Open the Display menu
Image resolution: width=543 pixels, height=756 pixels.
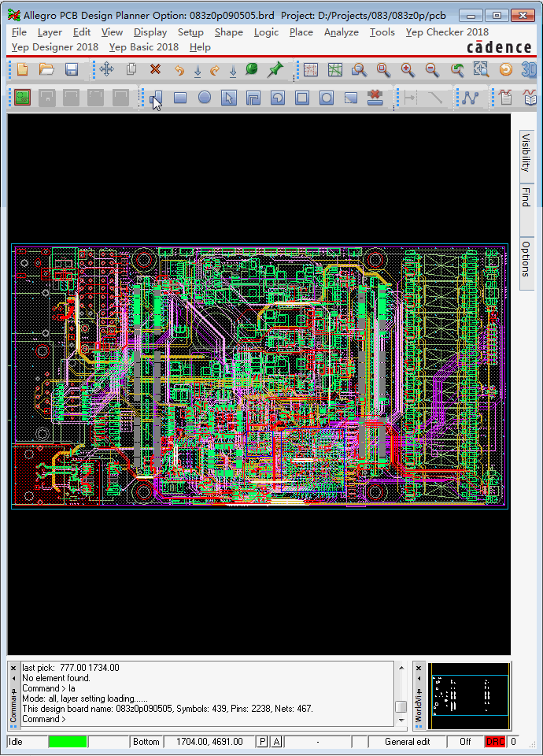click(150, 32)
